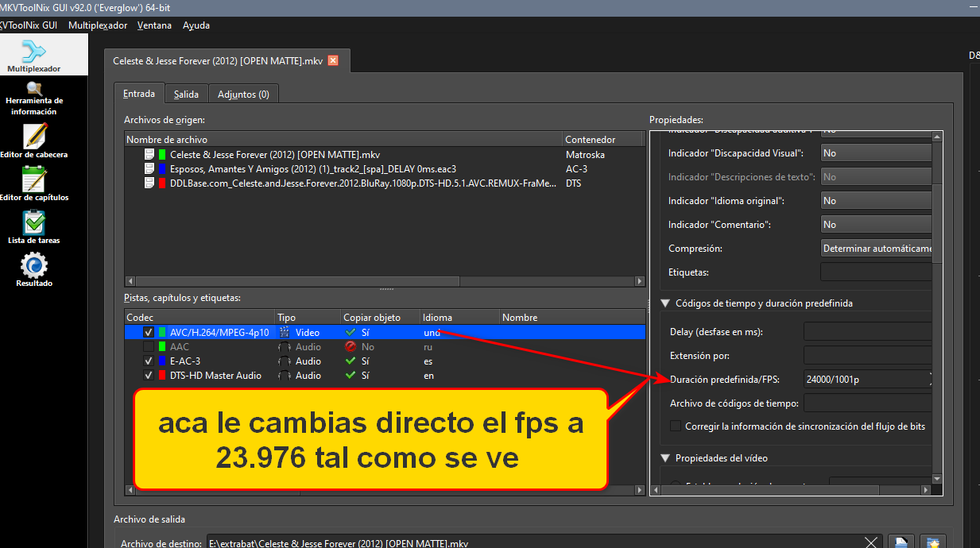Open the Resultado panel icon
Screen dimensions: 980x548
(34, 270)
